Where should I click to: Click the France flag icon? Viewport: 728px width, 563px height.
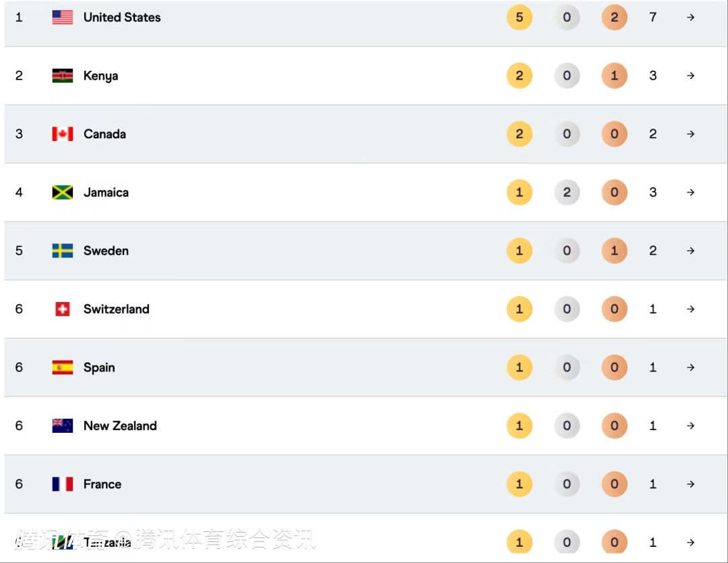tap(63, 484)
